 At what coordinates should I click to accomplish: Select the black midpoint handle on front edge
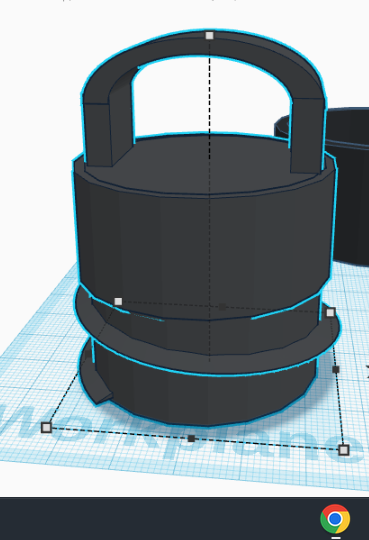pos(192,438)
